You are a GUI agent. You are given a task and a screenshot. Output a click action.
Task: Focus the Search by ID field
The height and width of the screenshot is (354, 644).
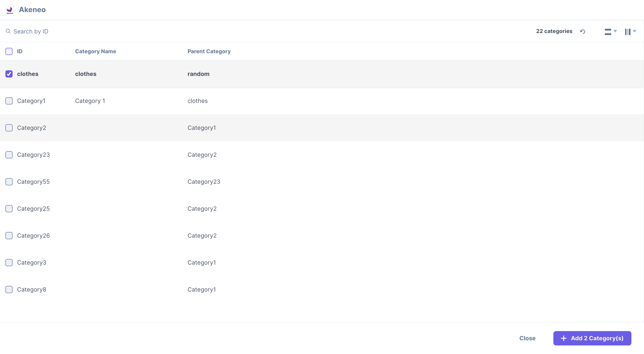pos(31,31)
